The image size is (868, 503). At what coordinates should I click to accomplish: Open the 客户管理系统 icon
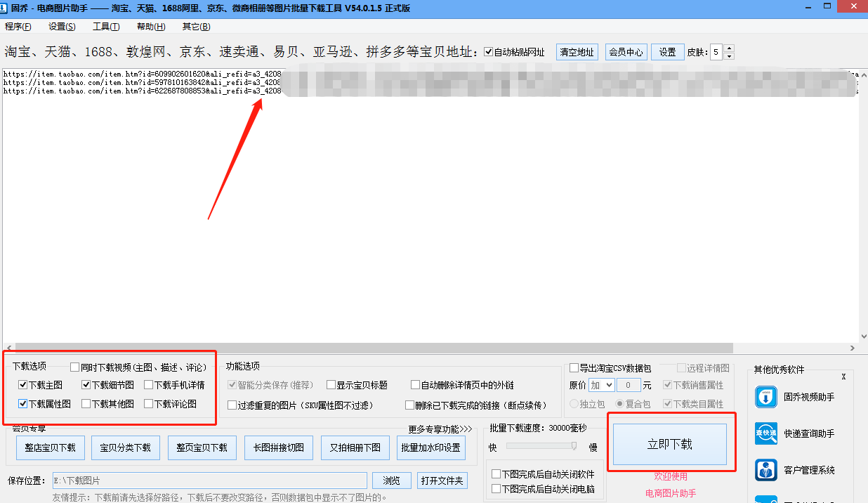click(x=766, y=470)
